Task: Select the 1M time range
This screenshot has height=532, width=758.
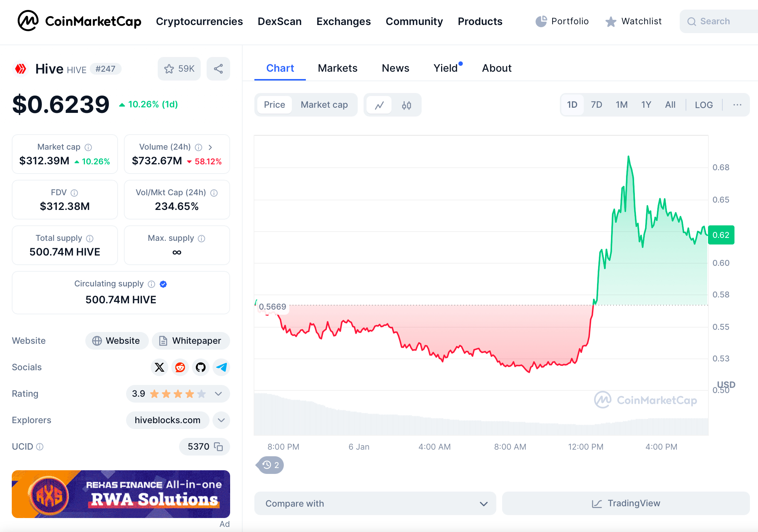Action: coord(622,105)
